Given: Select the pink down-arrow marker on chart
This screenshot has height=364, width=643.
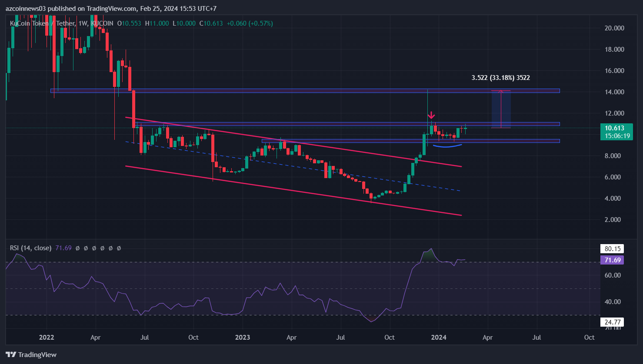Looking at the screenshot, I should [431, 116].
